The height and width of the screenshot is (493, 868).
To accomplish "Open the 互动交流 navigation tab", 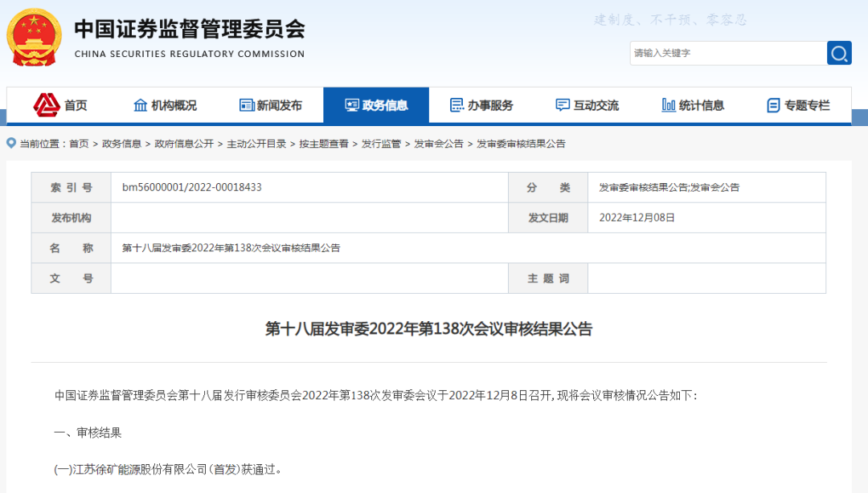I will 588,105.
